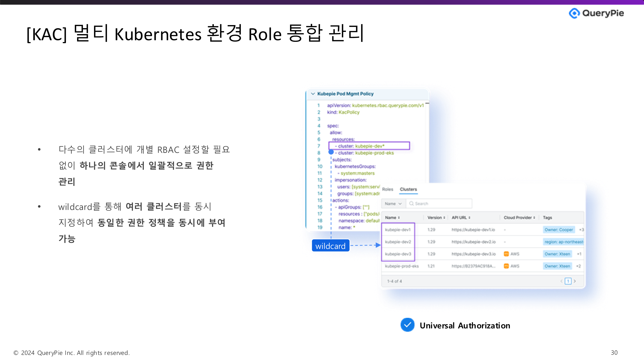Switch to the Roles tab
Viewport: 644px width, 362px height.
(387, 189)
